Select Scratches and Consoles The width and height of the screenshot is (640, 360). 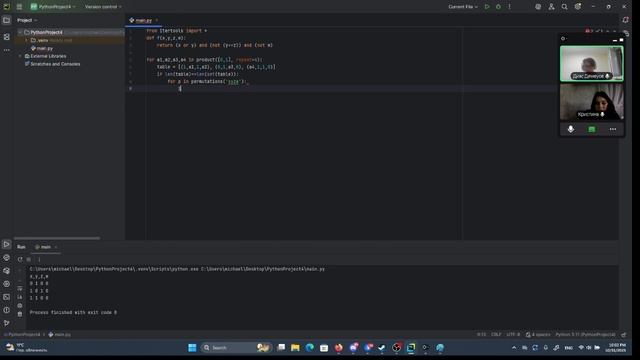click(x=52, y=64)
